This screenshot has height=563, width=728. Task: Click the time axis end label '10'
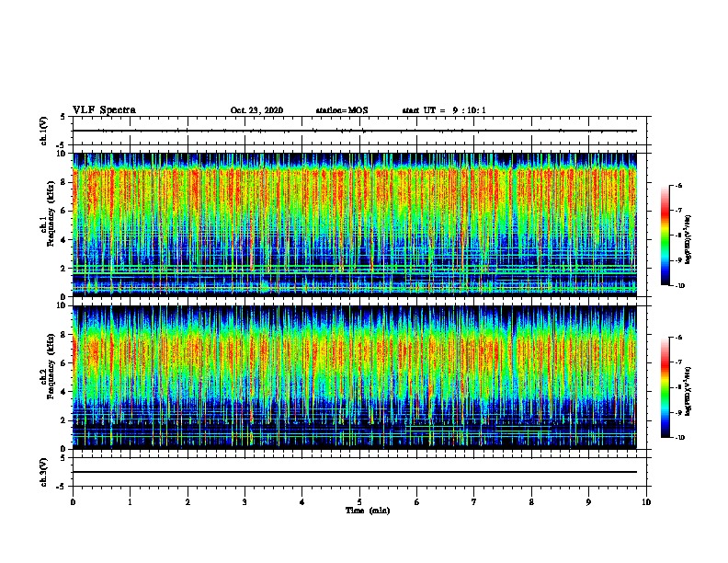coord(646,502)
